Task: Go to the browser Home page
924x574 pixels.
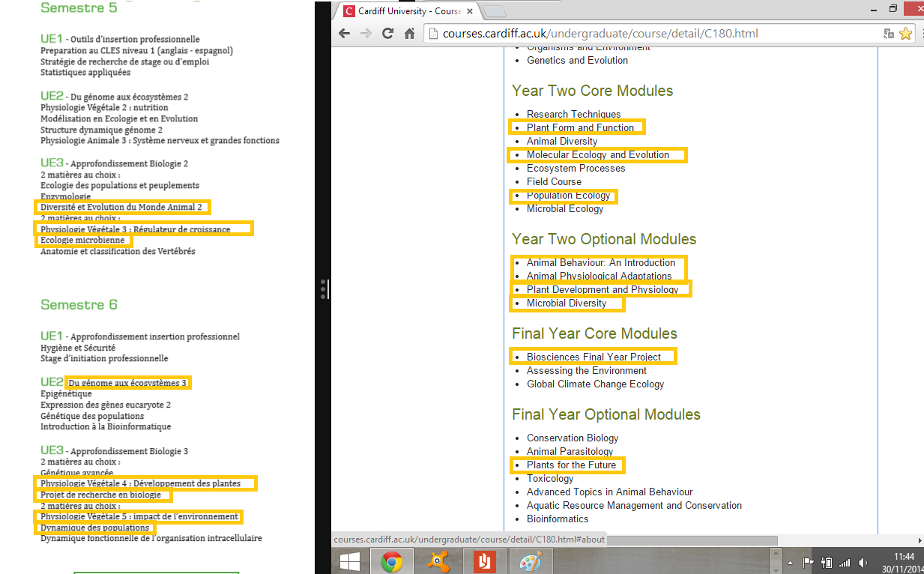Action: click(x=409, y=34)
